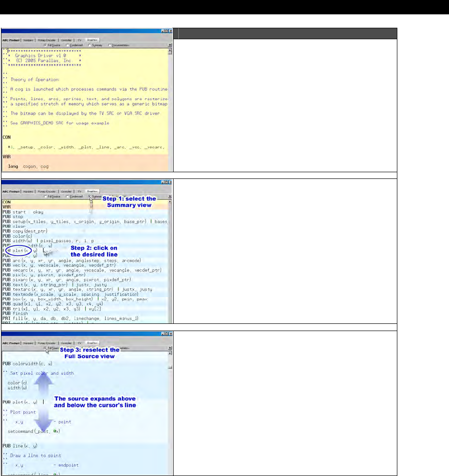Click CON block header in top window

(7, 137)
